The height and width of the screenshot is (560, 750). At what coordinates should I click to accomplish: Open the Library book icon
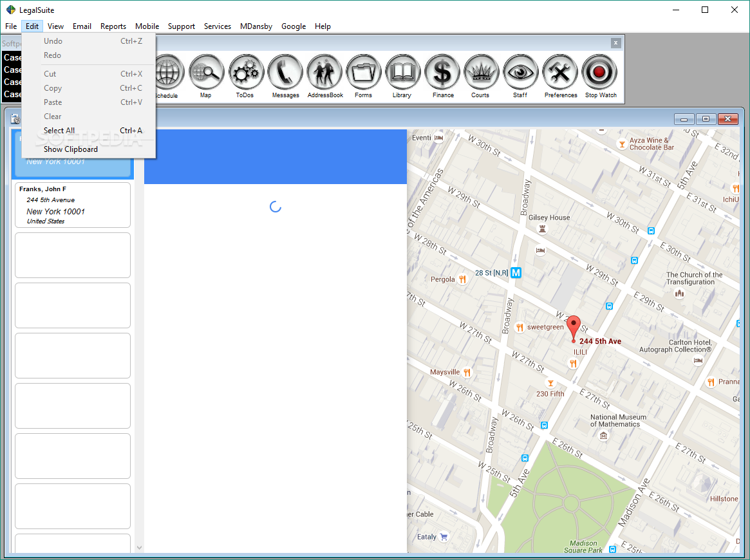[x=403, y=72]
